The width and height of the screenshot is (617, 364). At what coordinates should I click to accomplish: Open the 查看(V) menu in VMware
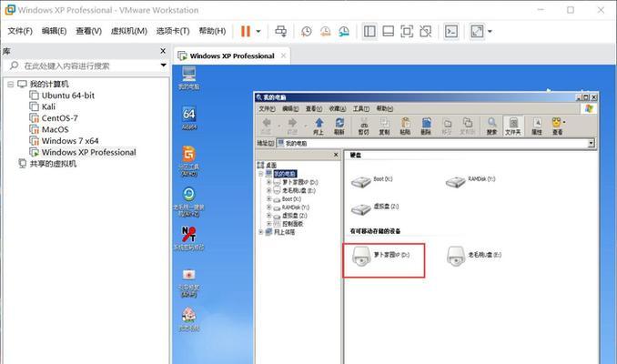point(88,31)
